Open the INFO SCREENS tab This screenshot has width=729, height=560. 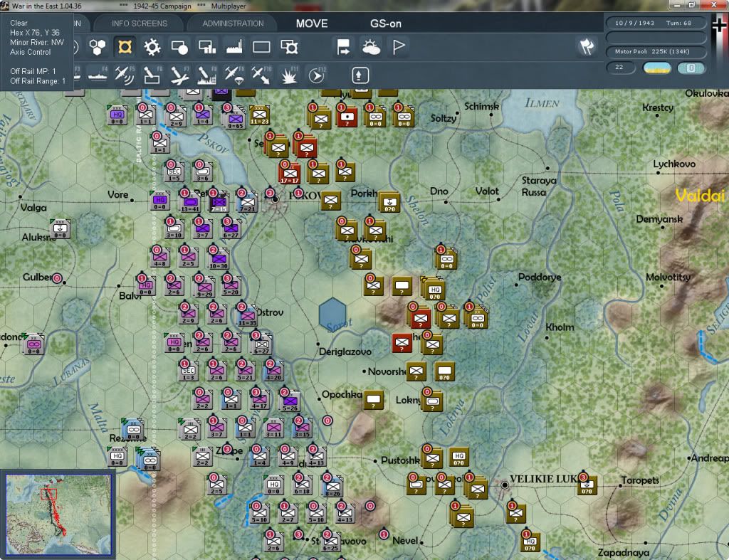[x=139, y=23]
